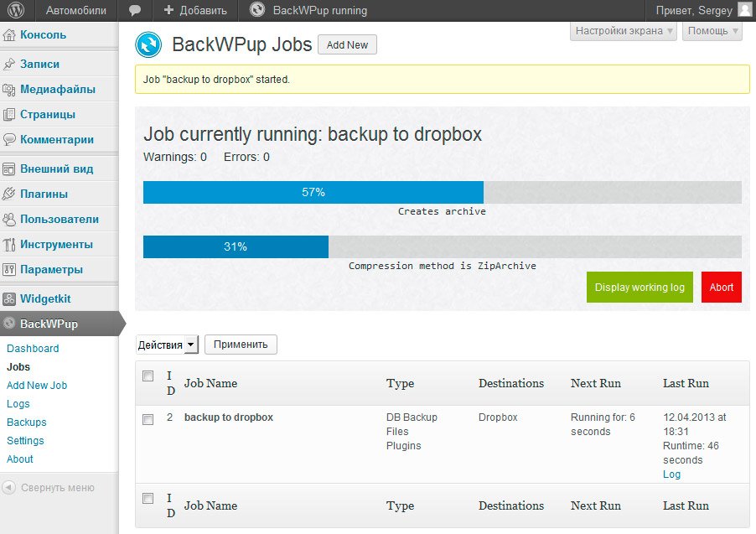Viewport: 756px width, 534px height.
Task: Open the Параметры menu
Action: (x=52, y=269)
